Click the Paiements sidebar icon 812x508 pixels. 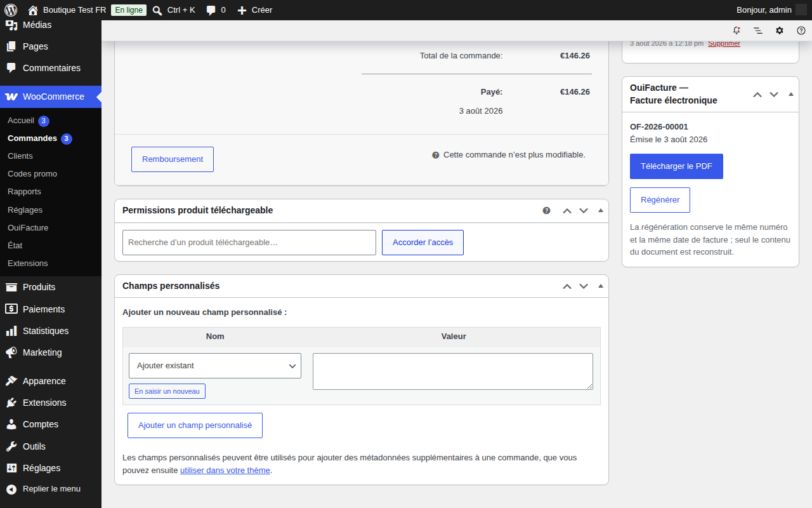(x=11, y=309)
